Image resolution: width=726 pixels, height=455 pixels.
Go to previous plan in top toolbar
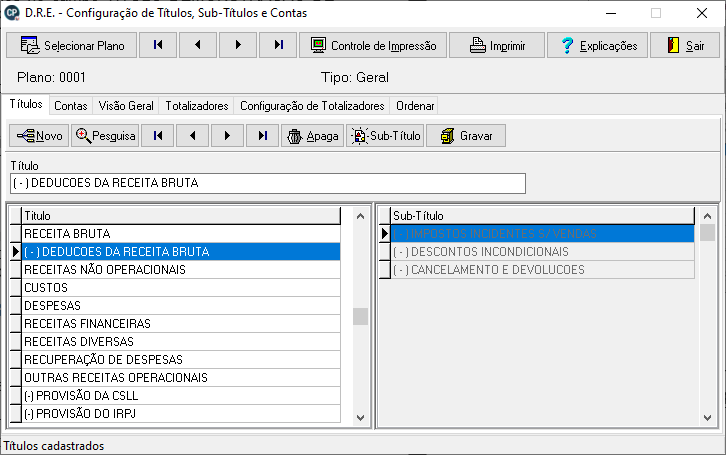pos(198,45)
